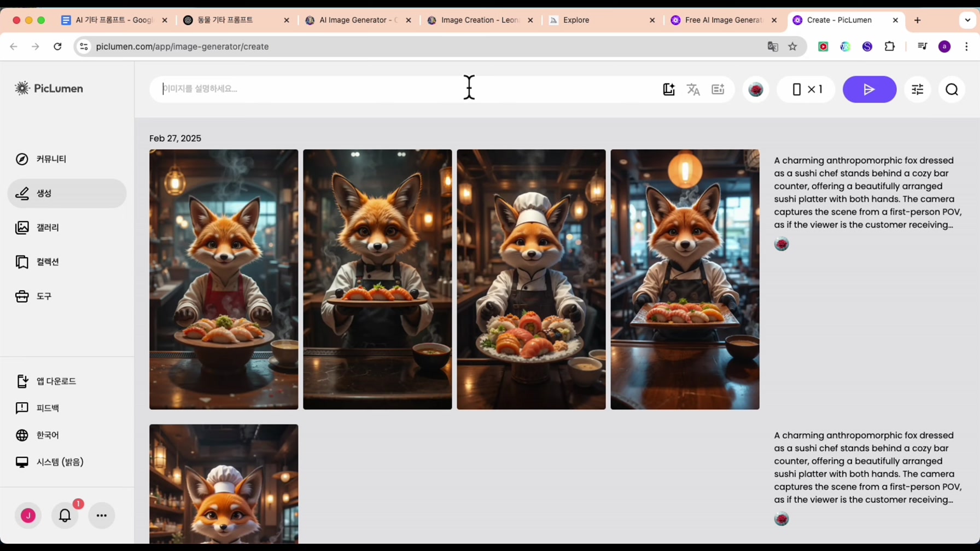Click the blue S extension icon
The width and height of the screenshot is (980, 551).
pos(867,47)
